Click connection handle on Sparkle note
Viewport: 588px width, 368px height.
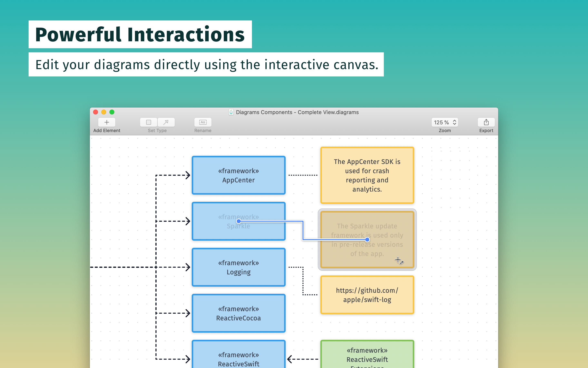pos(367,240)
